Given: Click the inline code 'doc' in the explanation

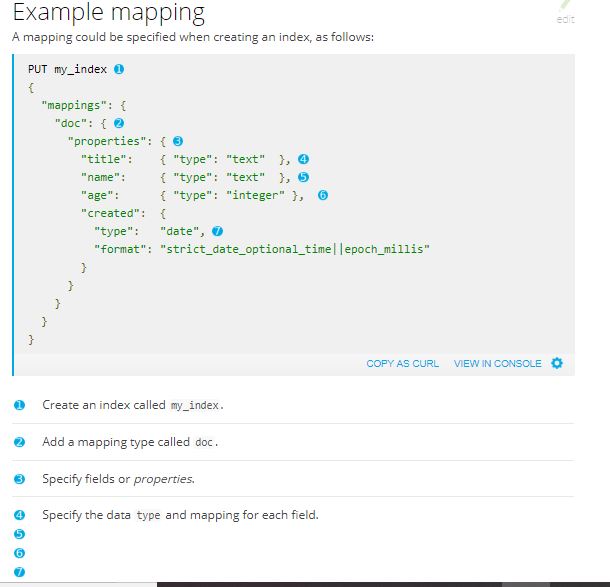Looking at the screenshot, I should click(x=203, y=442).
